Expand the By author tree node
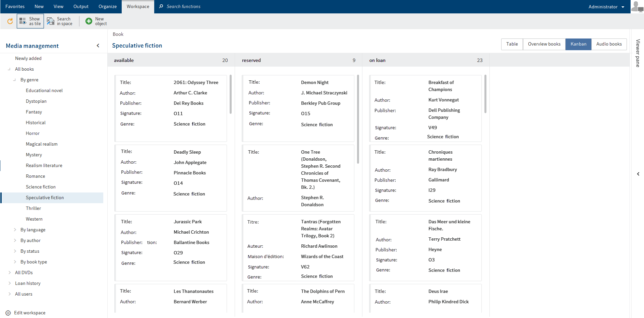 (15, 240)
